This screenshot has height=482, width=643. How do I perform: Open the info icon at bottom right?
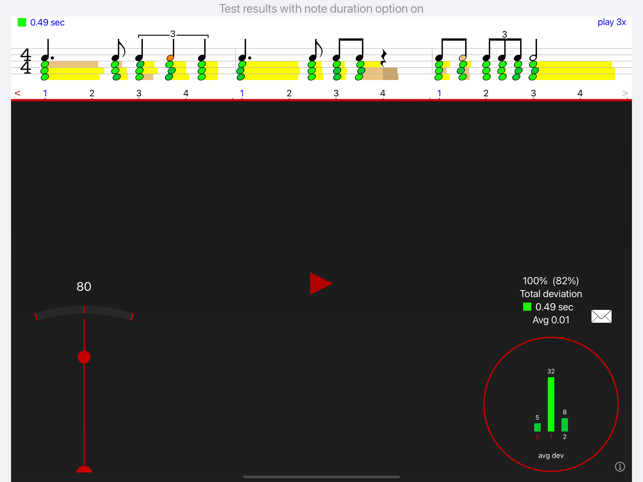620,466
